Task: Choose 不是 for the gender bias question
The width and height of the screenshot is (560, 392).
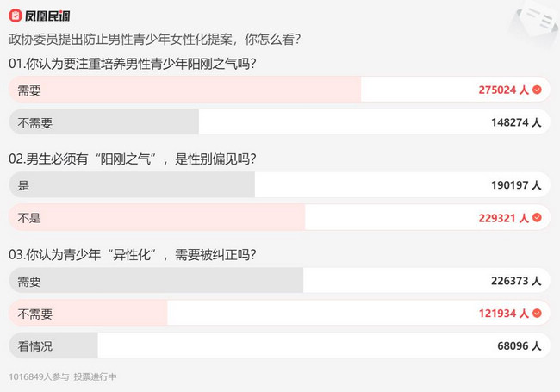Action: 279,217
